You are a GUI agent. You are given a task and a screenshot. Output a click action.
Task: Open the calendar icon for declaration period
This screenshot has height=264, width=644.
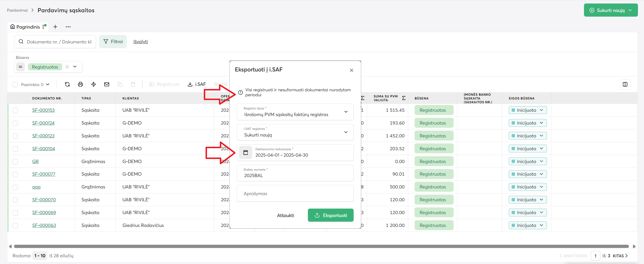pos(245,153)
